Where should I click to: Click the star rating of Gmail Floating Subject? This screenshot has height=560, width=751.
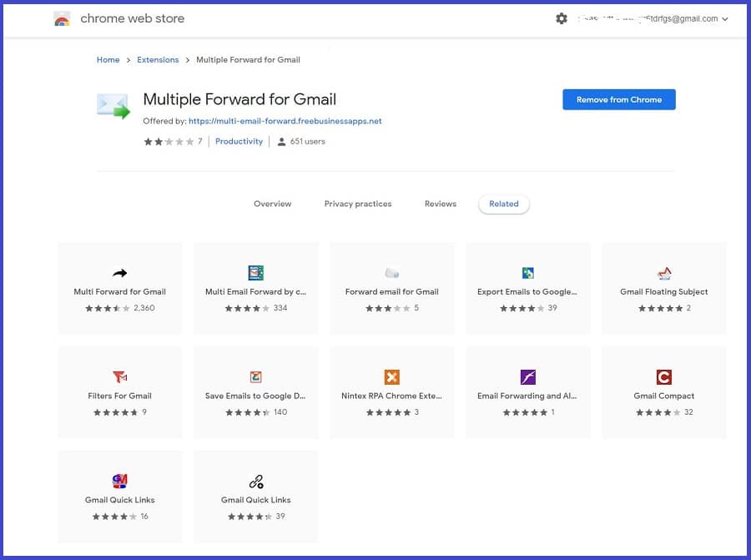(x=660, y=309)
